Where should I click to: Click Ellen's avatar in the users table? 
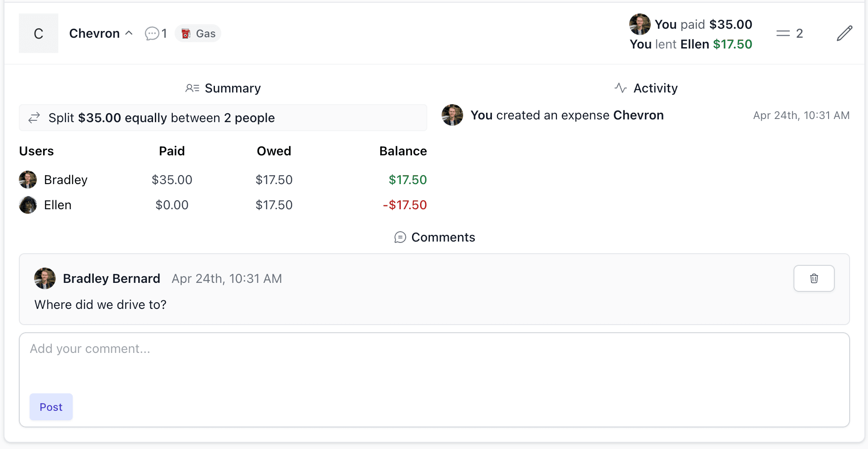click(28, 205)
